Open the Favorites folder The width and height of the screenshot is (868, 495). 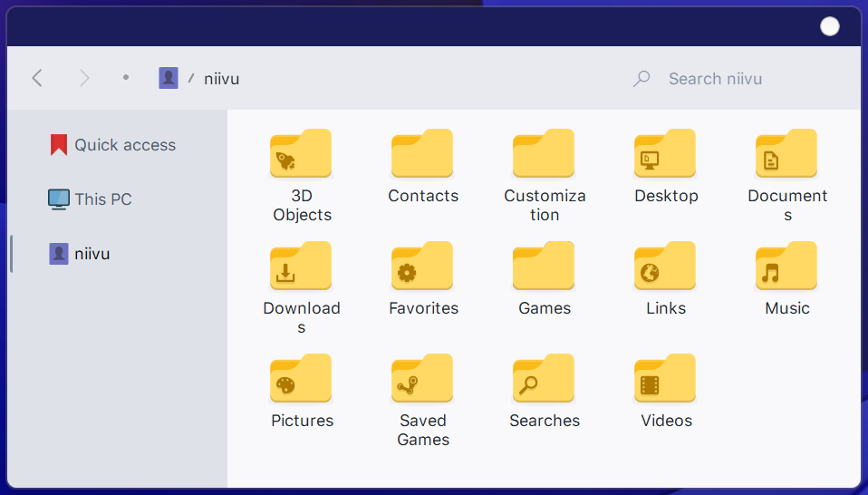pyautogui.click(x=422, y=267)
